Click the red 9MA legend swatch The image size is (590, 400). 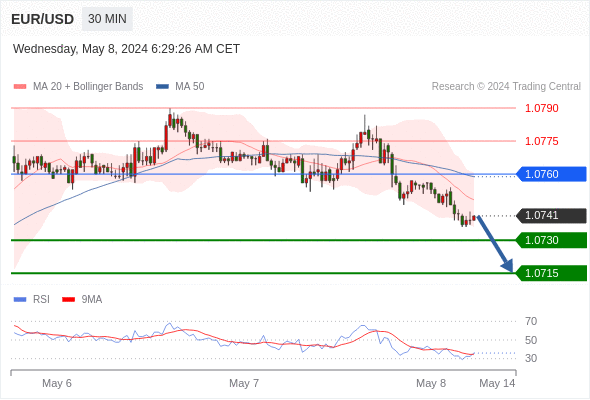pos(68,300)
